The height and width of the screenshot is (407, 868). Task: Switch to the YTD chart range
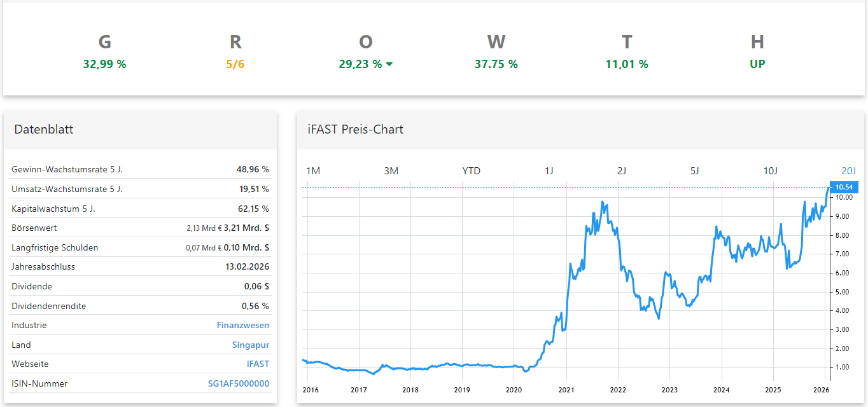coord(471,170)
